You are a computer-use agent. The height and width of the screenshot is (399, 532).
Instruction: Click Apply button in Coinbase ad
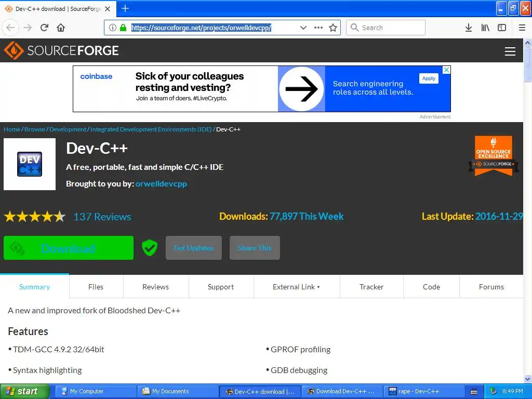tap(429, 78)
